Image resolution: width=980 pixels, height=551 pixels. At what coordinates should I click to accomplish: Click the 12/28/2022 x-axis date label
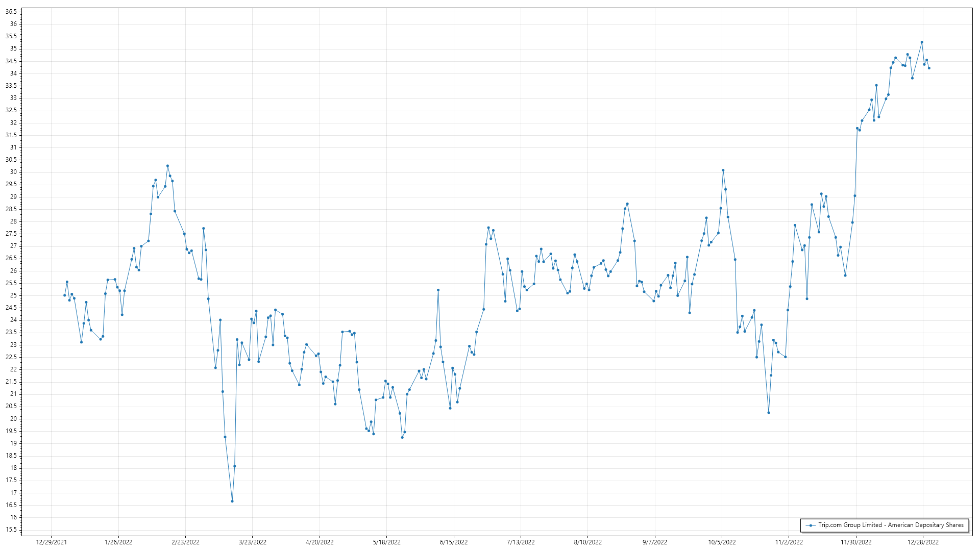(x=923, y=542)
